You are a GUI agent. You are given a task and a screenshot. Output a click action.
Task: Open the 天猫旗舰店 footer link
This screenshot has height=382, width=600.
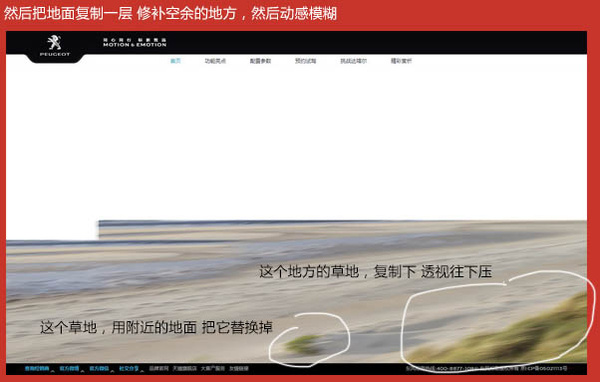tap(184, 369)
